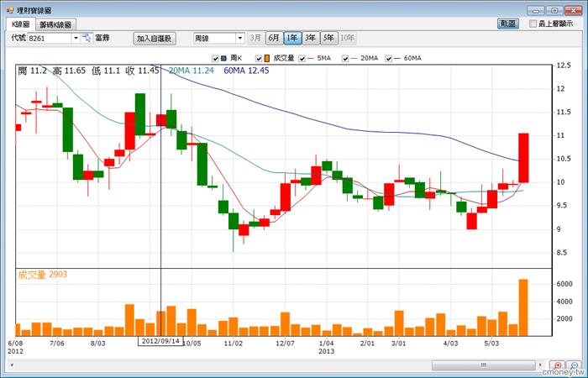Toggle the 周K candlestick checkbox
Viewport: 588px width, 378px height.
(x=213, y=58)
